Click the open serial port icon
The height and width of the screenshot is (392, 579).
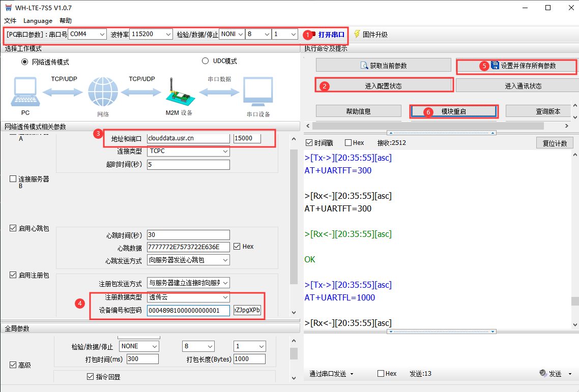[313, 35]
